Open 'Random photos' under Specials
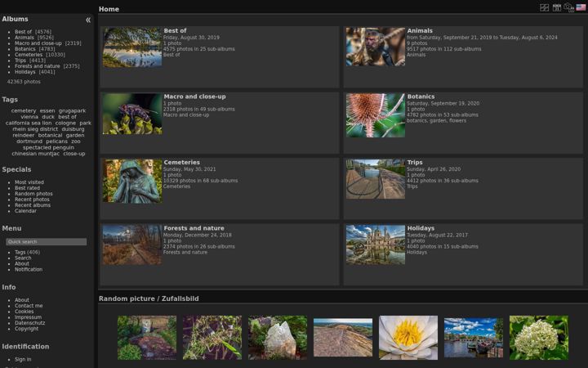The height and width of the screenshot is (368, 588). (33, 194)
